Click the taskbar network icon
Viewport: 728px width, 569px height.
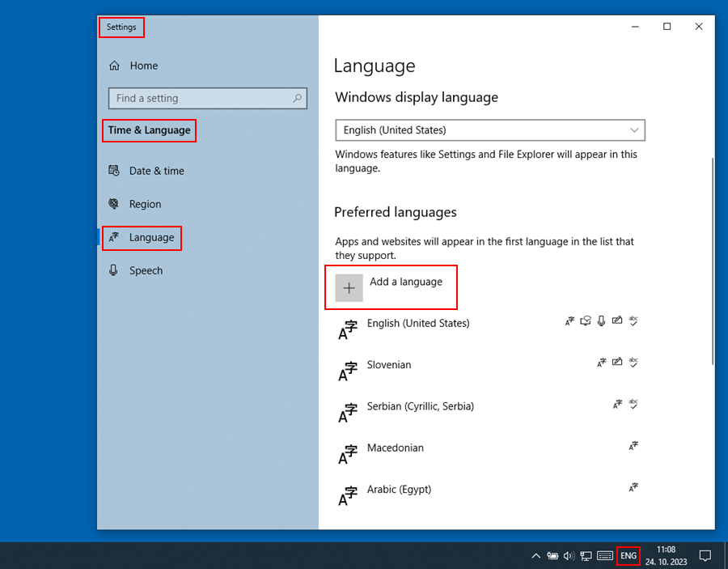[586, 555]
